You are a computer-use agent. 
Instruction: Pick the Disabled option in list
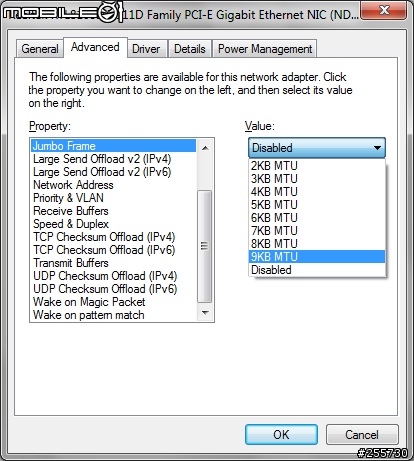(317, 270)
